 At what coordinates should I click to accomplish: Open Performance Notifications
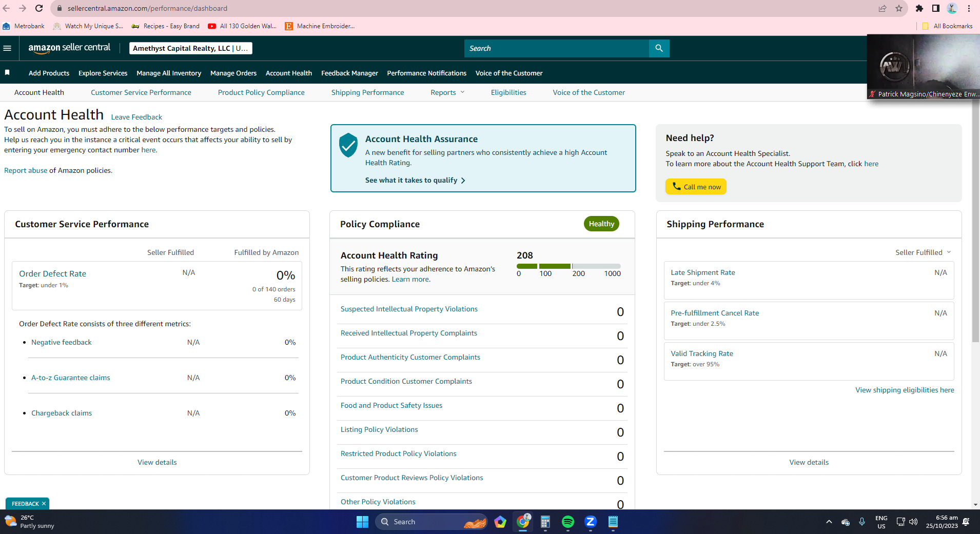pos(427,73)
